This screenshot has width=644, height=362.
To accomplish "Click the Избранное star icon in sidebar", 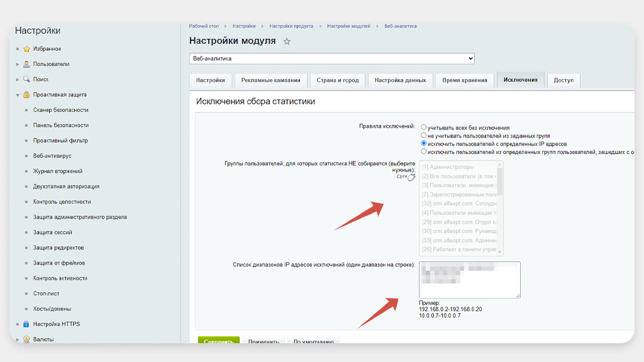I will pos(26,49).
